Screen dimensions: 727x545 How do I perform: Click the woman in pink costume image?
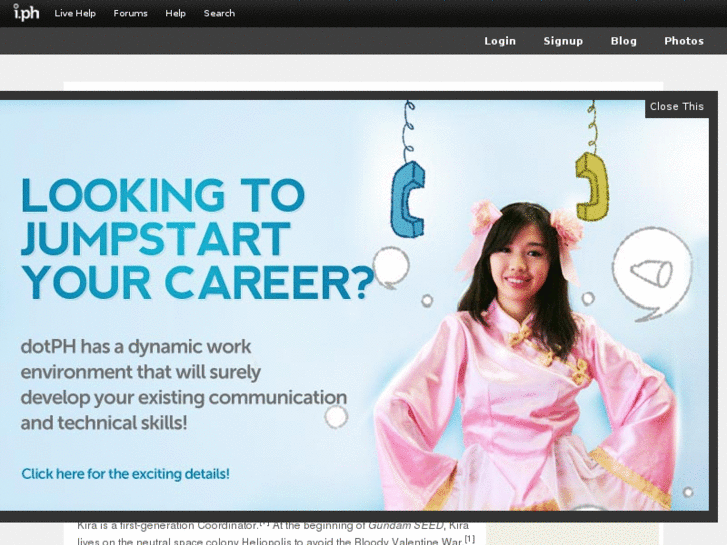coord(526,357)
